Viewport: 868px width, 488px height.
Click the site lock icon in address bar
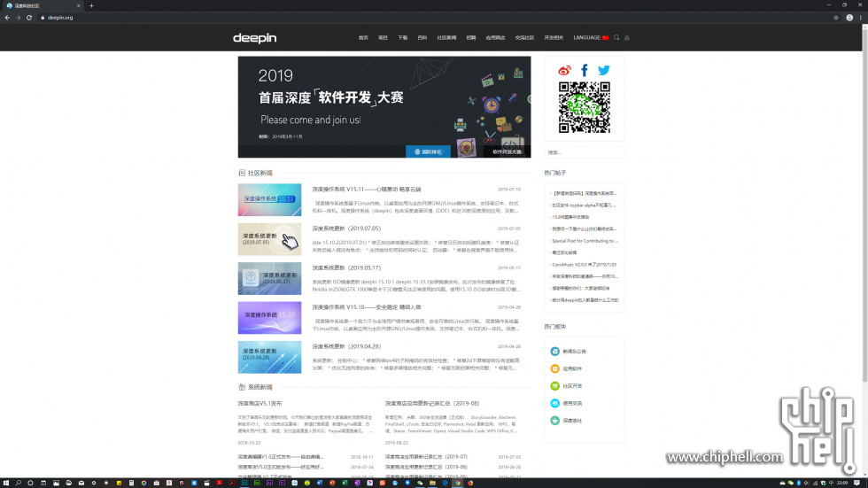[43, 18]
